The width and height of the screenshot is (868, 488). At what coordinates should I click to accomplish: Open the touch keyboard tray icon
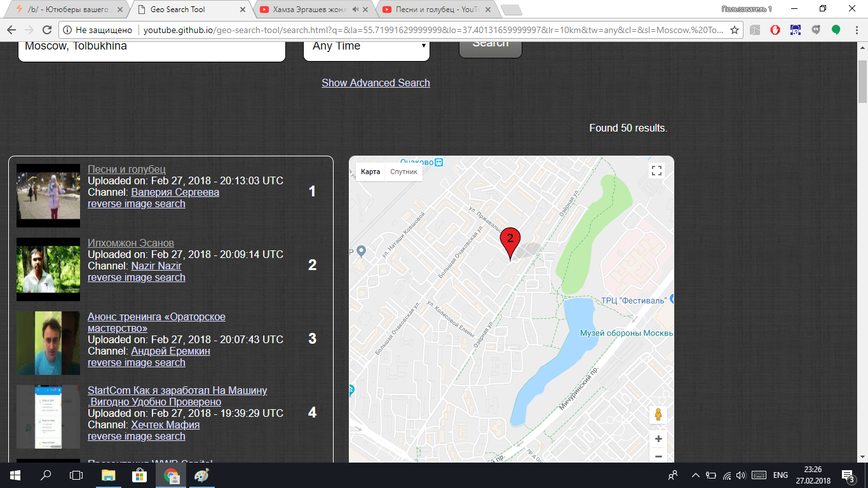coord(758,475)
